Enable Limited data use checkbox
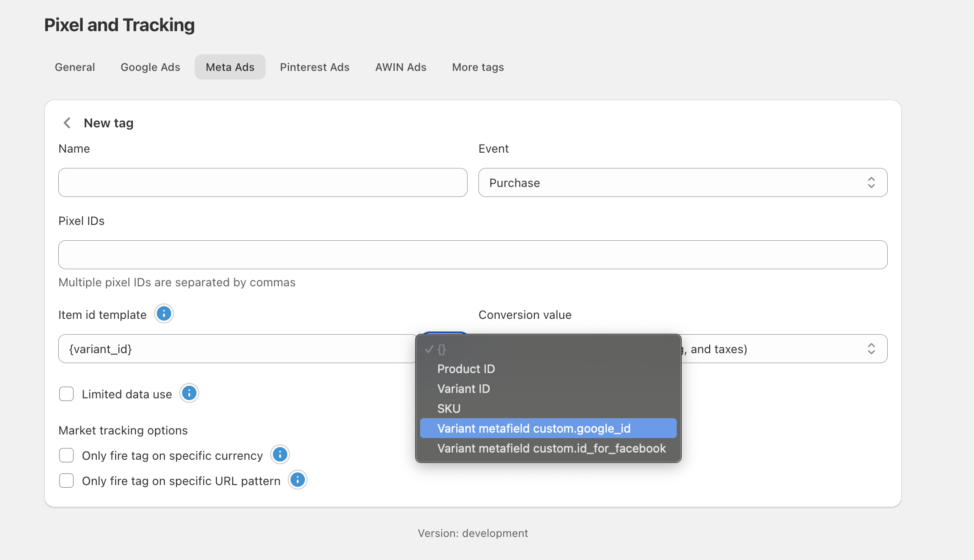Image resolution: width=974 pixels, height=560 pixels. pos(66,394)
